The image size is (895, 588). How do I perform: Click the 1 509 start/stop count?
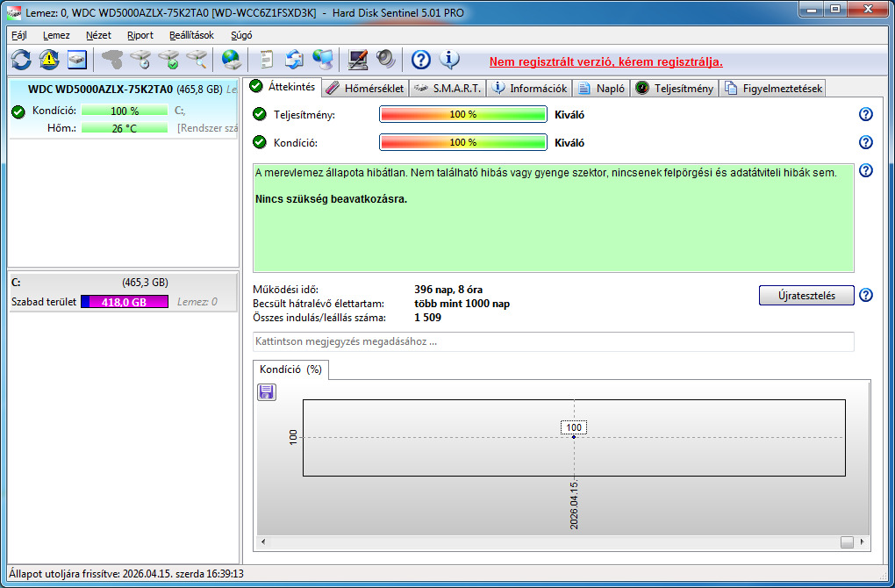[x=427, y=318]
